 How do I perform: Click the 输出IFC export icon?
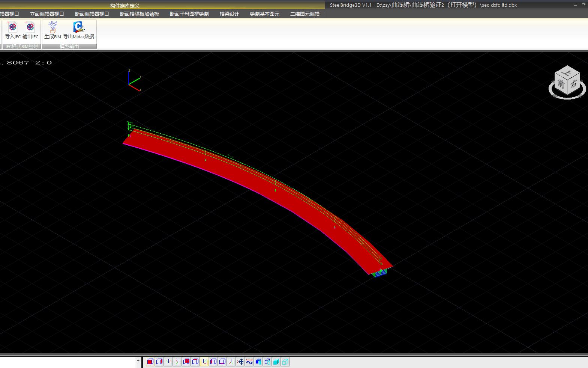[30, 27]
